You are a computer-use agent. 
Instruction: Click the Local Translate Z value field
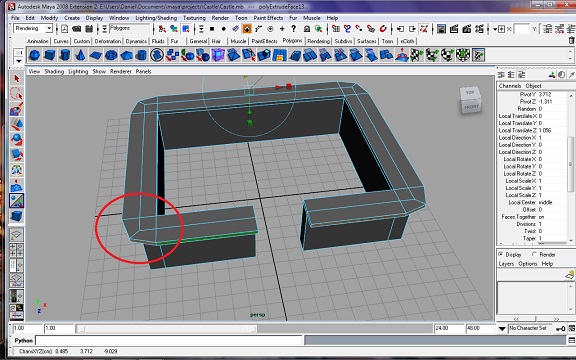click(552, 130)
